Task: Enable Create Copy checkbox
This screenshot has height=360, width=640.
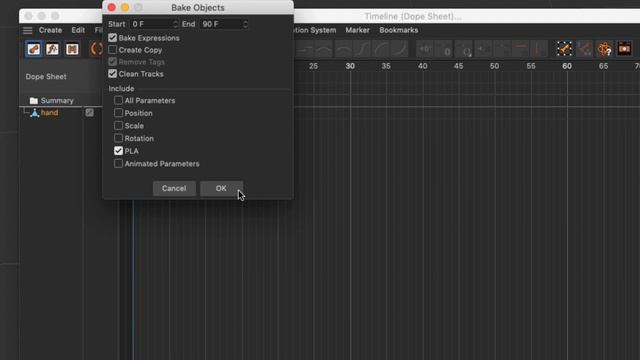Action: [x=113, y=50]
